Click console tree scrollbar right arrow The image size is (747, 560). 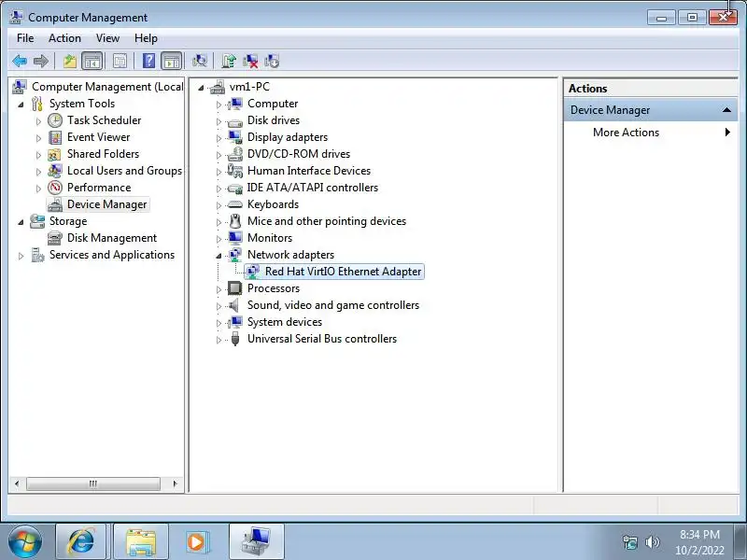tap(175, 483)
